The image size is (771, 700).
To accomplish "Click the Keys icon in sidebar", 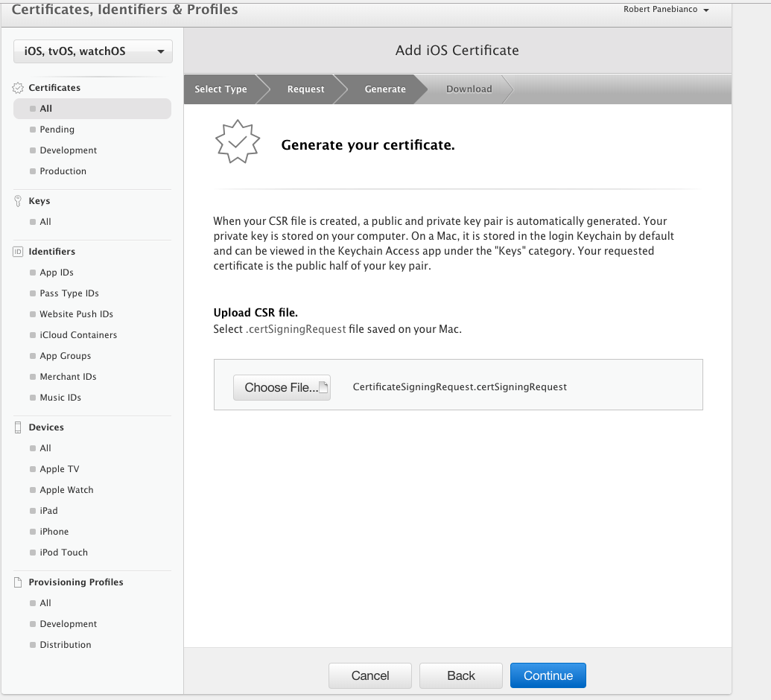I will pos(18,201).
